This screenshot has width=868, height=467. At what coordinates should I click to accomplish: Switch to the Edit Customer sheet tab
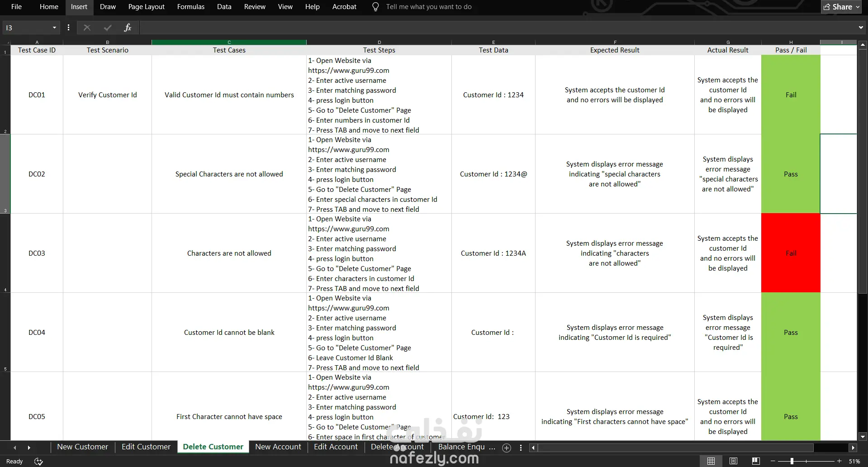(x=146, y=447)
